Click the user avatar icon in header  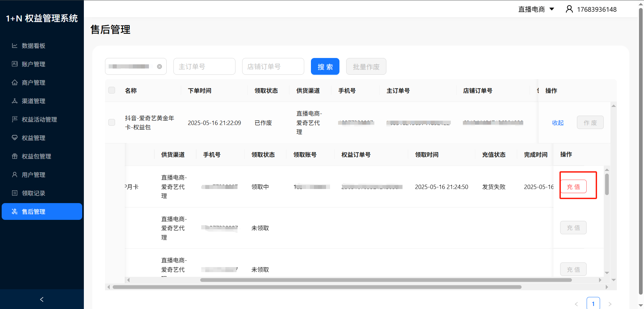pos(569,9)
